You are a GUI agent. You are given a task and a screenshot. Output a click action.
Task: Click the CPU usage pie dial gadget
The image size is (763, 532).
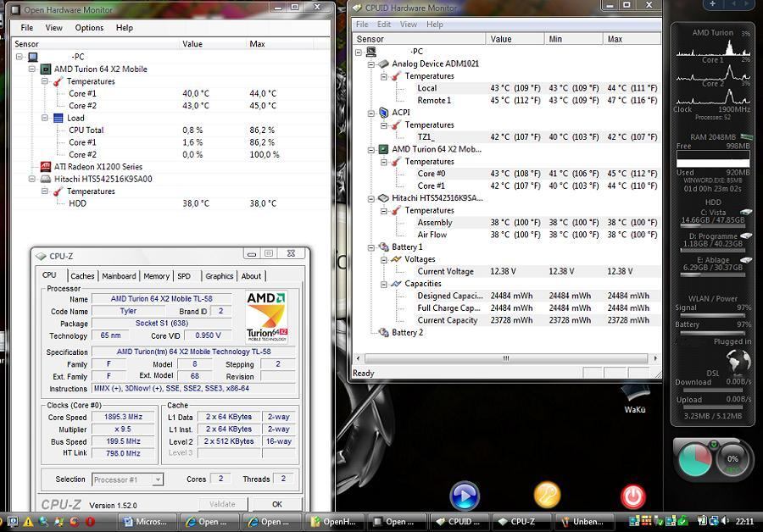pos(694,459)
